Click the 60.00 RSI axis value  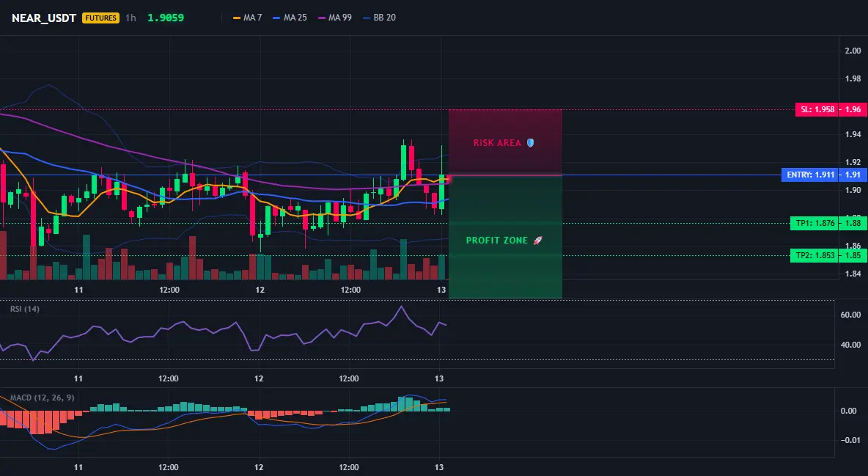[x=851, y=315]
